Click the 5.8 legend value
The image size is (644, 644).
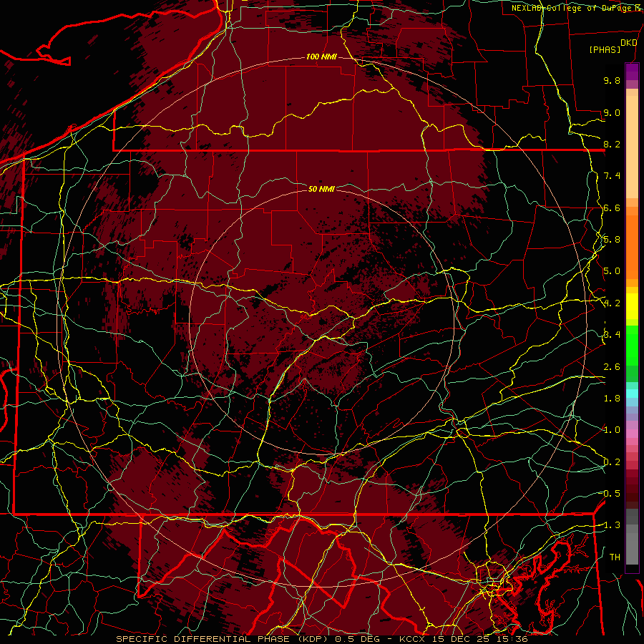pos(612,240)
